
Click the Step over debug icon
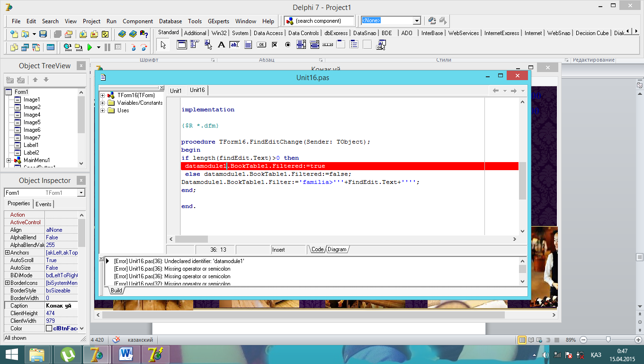tap(144, 47)
